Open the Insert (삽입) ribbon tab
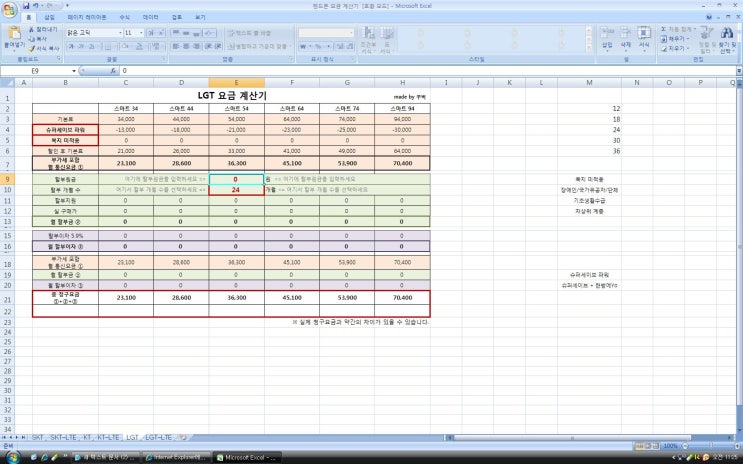The height and width of the screenshot is (464, 743). pos(49,17)
